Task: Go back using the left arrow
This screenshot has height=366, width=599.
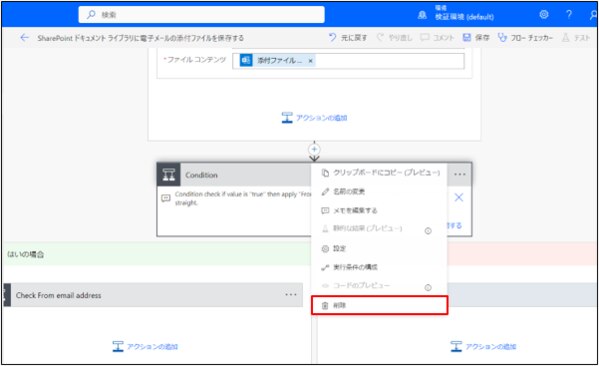Action: (24, 37)
